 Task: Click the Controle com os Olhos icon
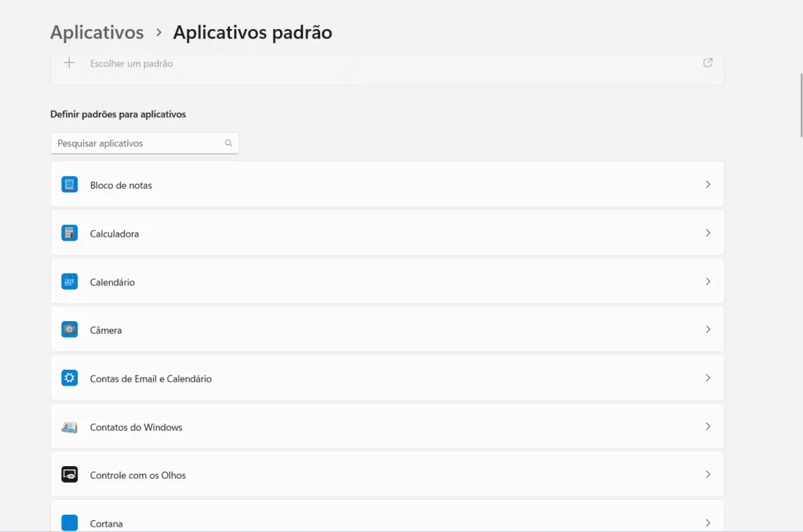[70, 475]
